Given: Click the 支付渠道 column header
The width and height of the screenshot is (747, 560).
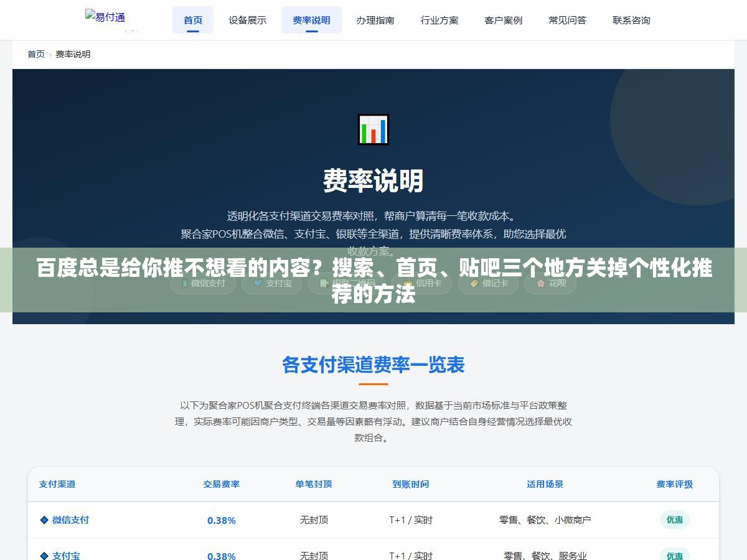Looking at the screenshot, I should 57,484.
